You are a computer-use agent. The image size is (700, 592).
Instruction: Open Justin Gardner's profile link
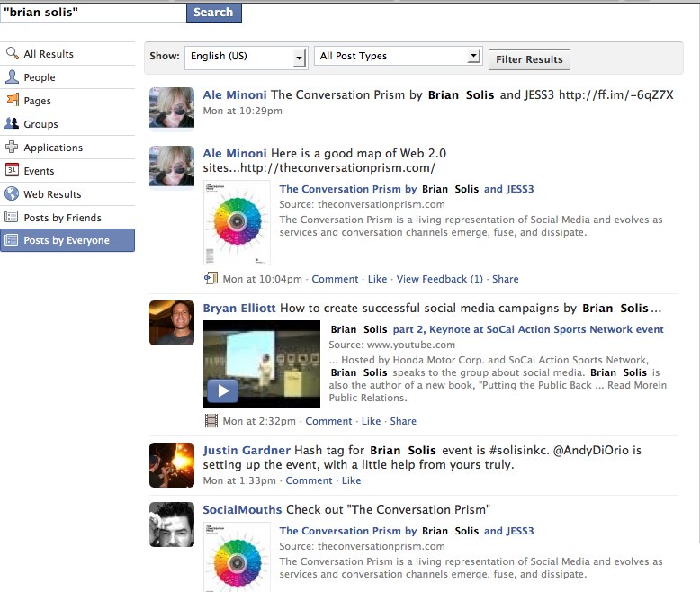coord(247,450)
